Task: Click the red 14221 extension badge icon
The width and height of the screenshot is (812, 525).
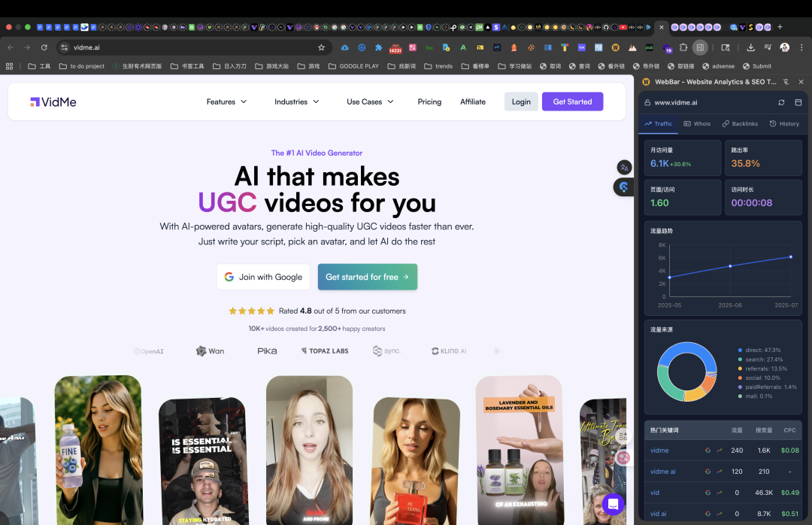Action: point(395,47)
